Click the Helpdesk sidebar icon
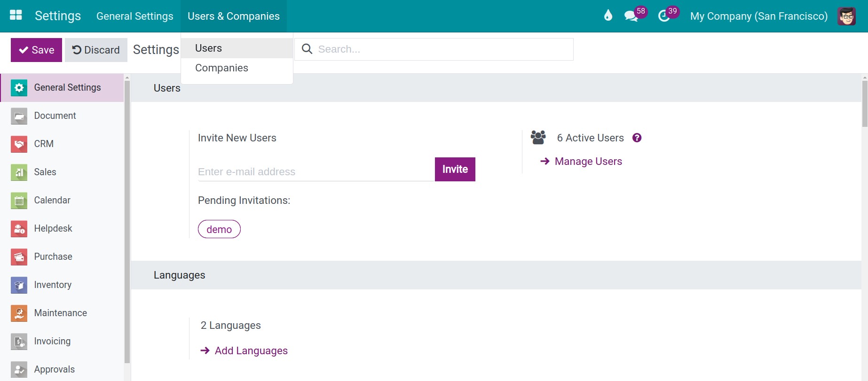 (19, 229)
